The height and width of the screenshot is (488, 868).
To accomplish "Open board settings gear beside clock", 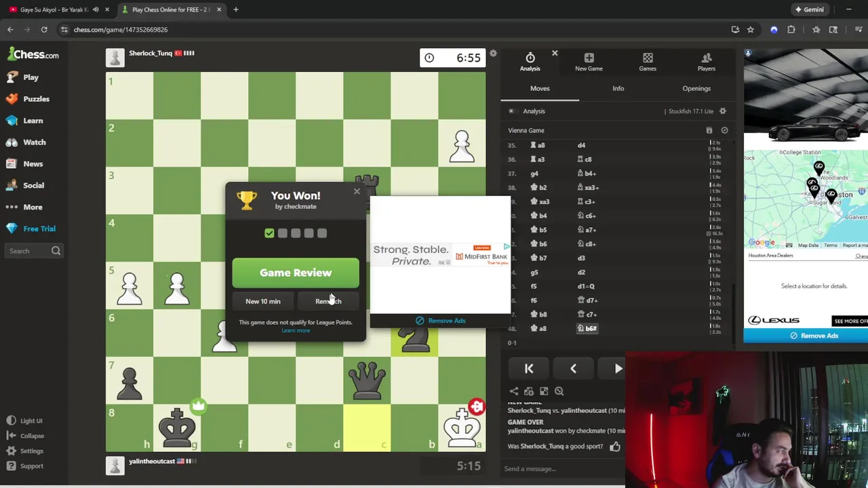I will coord(493,54).
